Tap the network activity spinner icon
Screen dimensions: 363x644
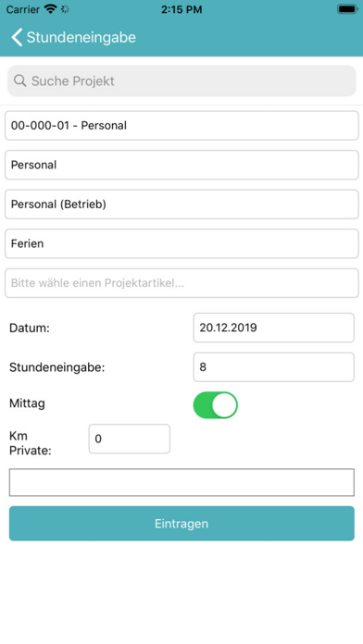65,9
